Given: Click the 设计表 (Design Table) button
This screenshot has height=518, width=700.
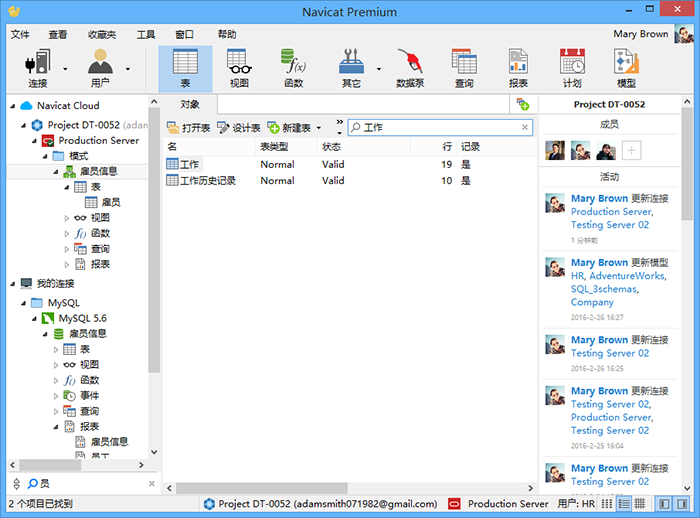Looking at the screenshot, I should click(238, 128).
